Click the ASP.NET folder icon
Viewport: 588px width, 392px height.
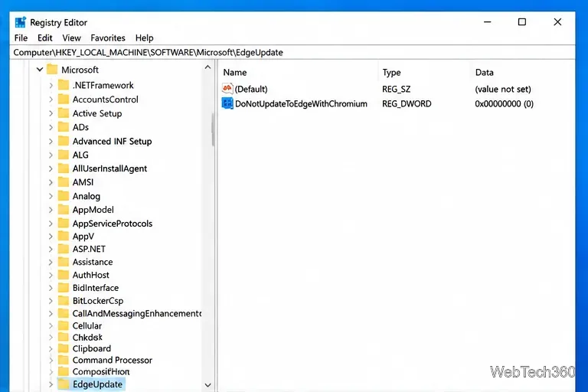click(x=64, y=249)
